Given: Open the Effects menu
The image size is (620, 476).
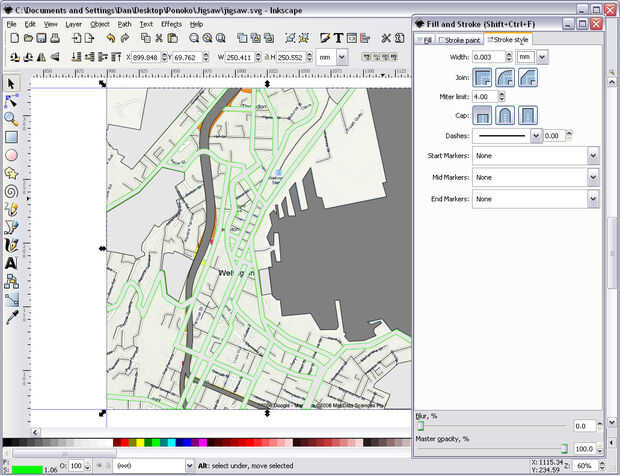Looking at the screenshot, I should tap(171, 23).
